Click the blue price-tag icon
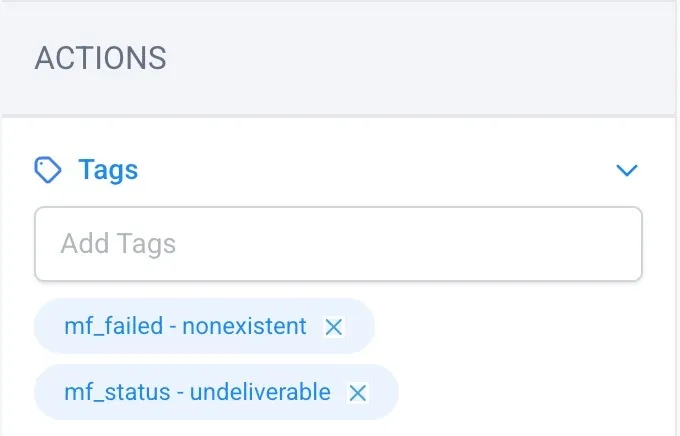The image size is (680, 436). coord(48,170)
